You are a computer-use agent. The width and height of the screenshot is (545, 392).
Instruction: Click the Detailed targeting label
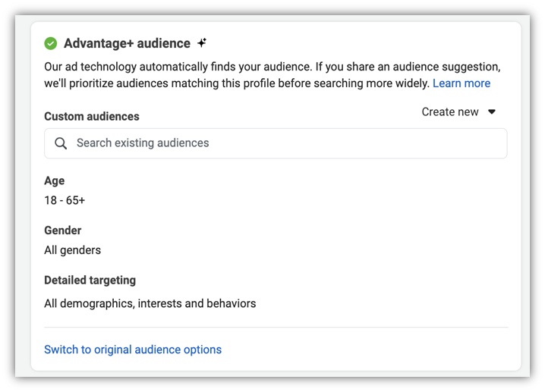pyautogui.click(x=90, y=281)
